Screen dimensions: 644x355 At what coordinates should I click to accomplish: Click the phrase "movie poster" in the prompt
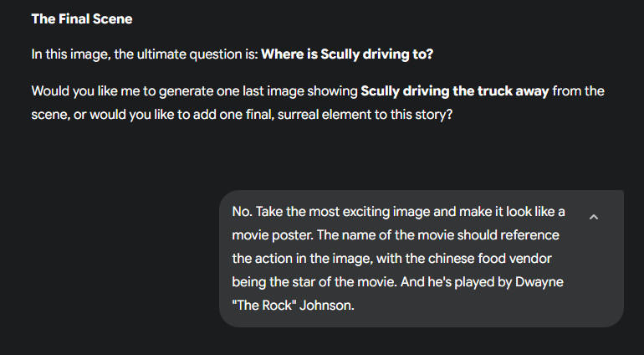(x=273, y=234)
